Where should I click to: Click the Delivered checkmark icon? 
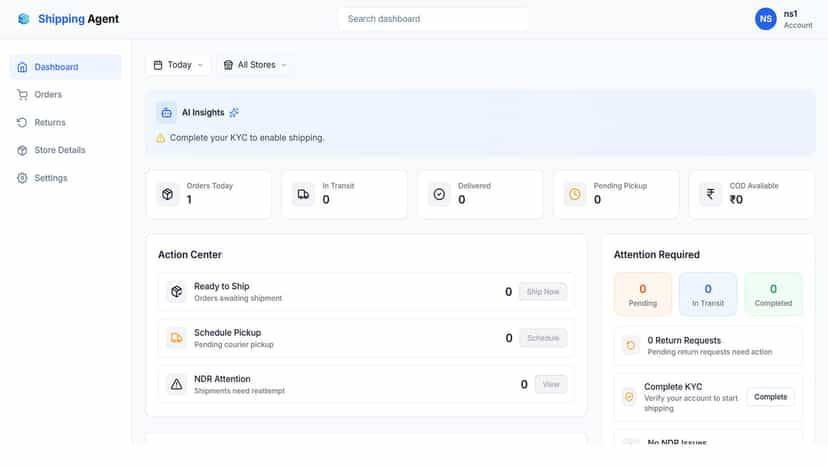tap(439, 194)
